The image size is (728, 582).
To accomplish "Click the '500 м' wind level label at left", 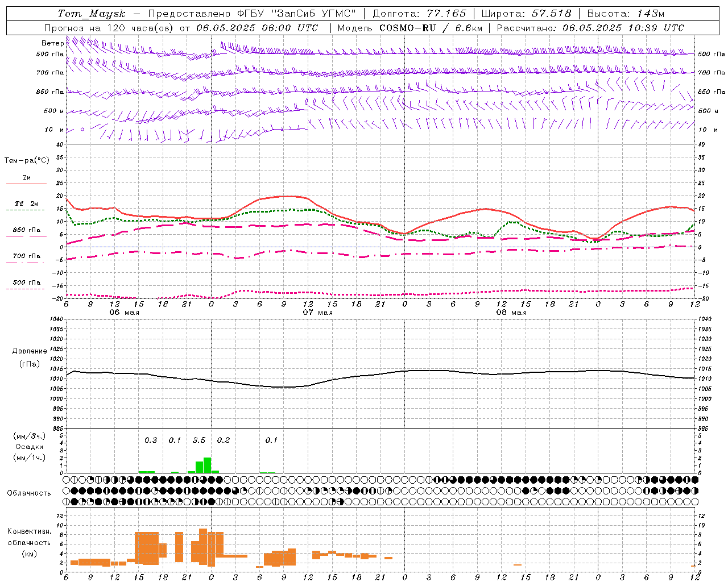I will click(x=54, y=111).
